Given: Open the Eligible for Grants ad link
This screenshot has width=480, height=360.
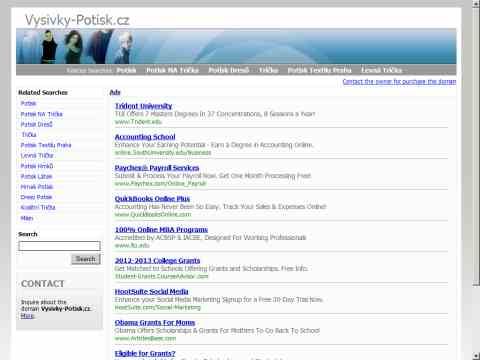Looking at the screenshot, I should [x=145, y=354].
